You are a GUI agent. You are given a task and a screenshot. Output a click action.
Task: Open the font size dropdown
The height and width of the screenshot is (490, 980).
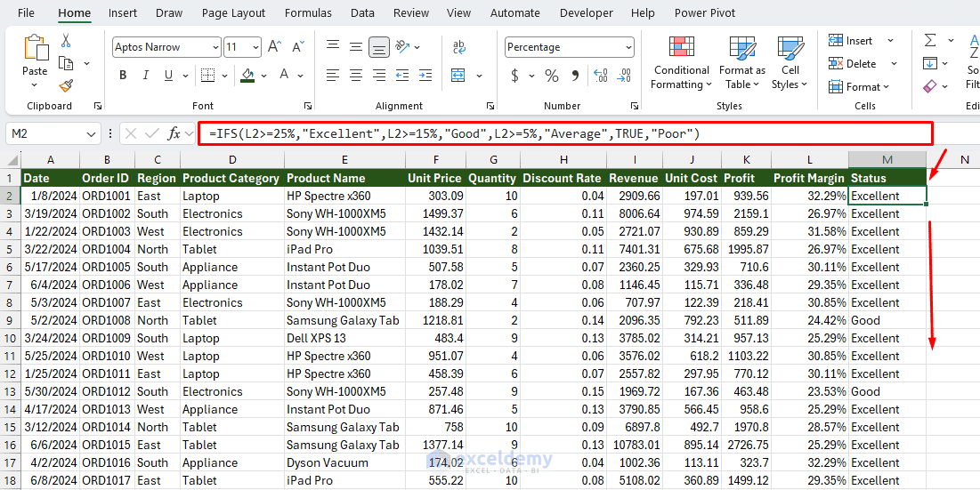[x=256, y=47]
